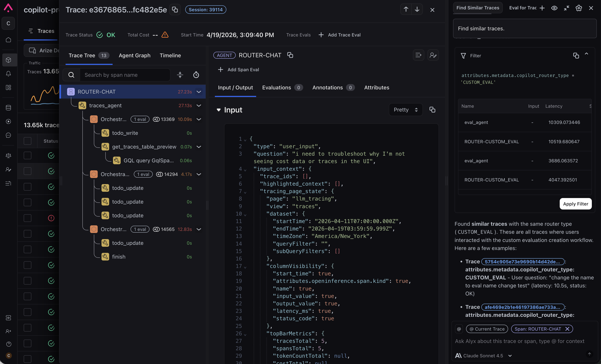Click the search magnifier icon in trace tree
This screenshot has height=364, width=601.
pyautogui.click(x=71, y=75)
